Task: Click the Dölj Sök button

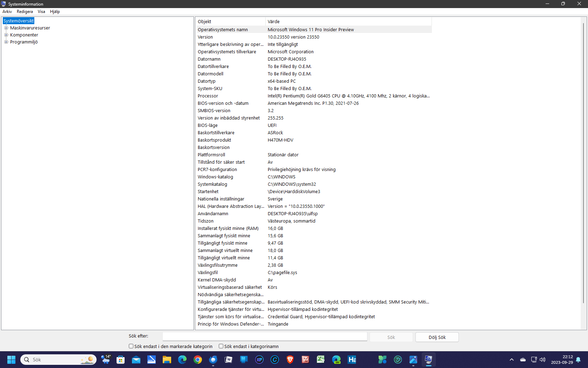Action: pyautogui.click(x=437, y=337)
